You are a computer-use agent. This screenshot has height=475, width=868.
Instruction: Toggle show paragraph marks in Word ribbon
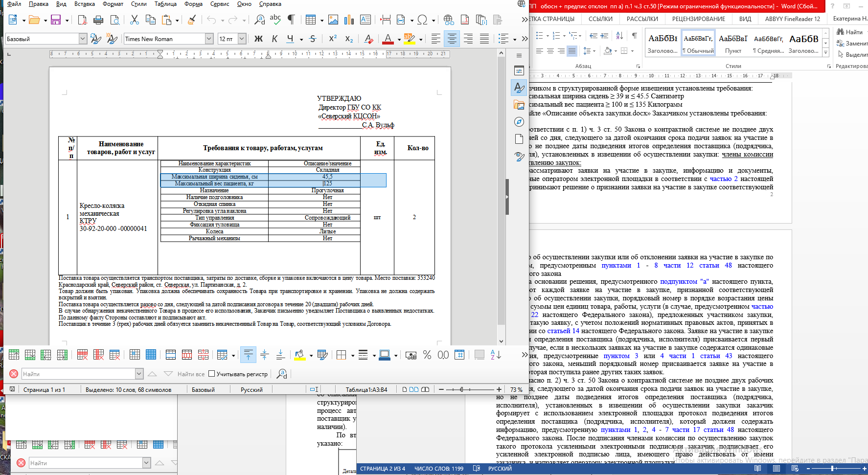634,36
